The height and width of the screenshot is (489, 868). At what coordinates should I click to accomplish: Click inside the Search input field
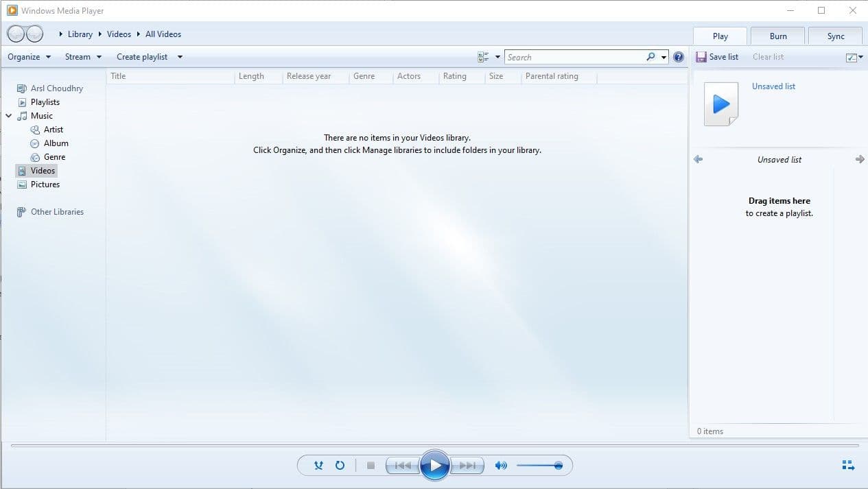point(574,57)
